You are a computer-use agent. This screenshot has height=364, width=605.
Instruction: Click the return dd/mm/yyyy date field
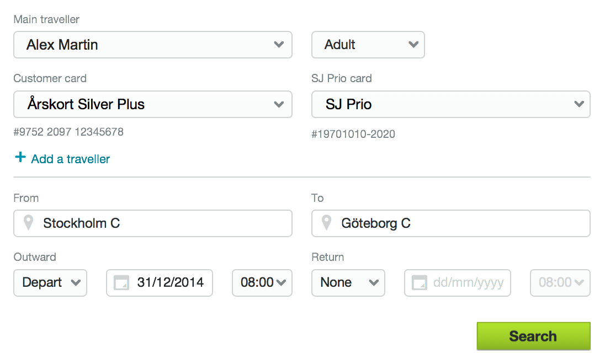[468, 283]
